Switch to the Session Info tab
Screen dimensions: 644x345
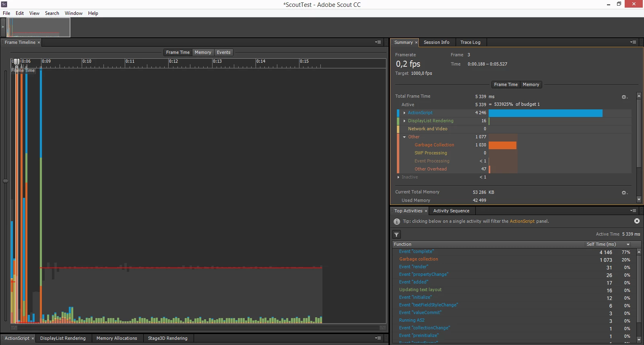coord(436,42)
